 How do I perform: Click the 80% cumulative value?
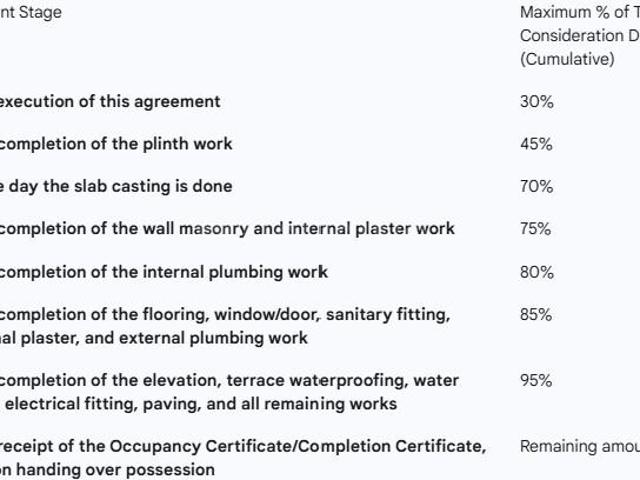click(537, 272)
